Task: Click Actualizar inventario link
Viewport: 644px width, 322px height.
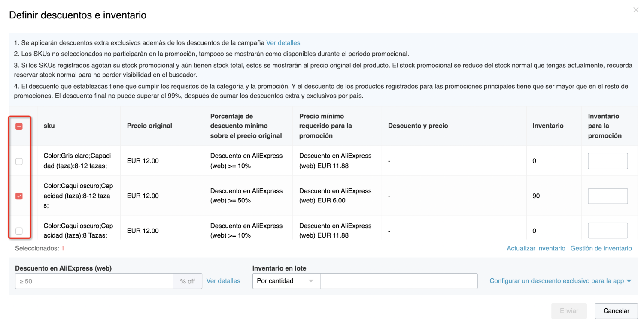Action: click(536, 248)
